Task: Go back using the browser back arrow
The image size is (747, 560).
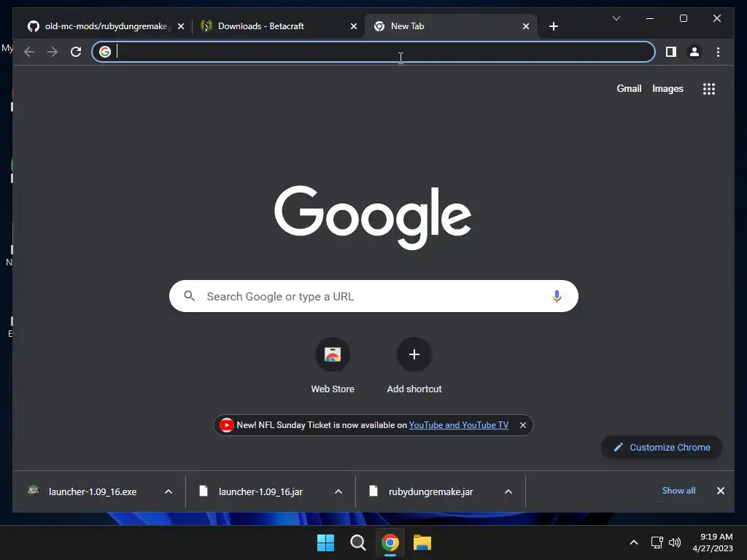Action: 29,52
